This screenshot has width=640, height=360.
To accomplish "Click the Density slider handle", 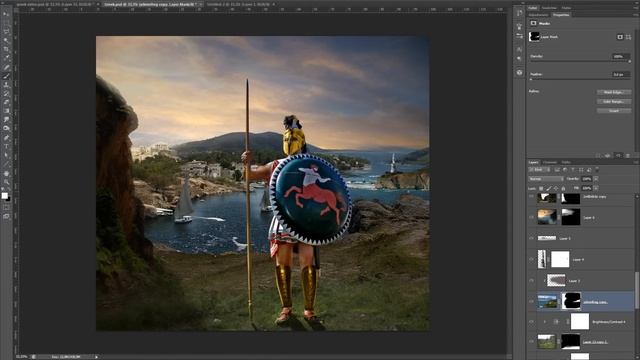I will click(x=629, y=62).
